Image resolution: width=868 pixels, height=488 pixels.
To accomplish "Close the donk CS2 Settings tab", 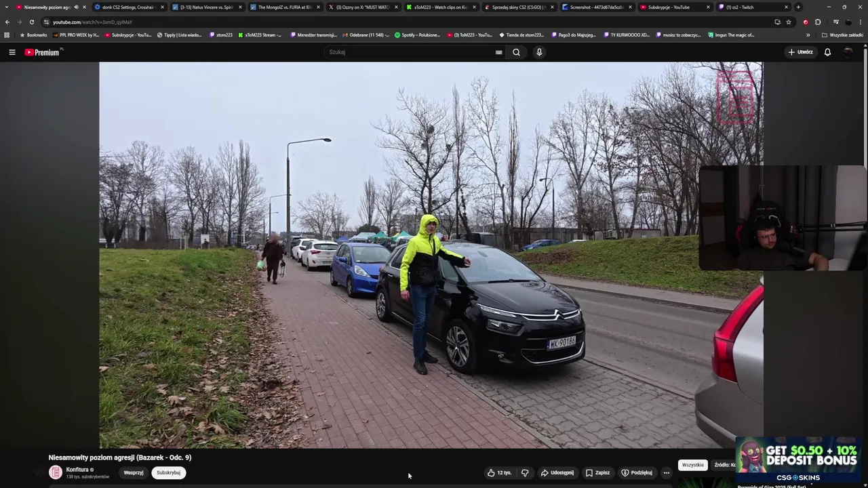I will point(162,7).
